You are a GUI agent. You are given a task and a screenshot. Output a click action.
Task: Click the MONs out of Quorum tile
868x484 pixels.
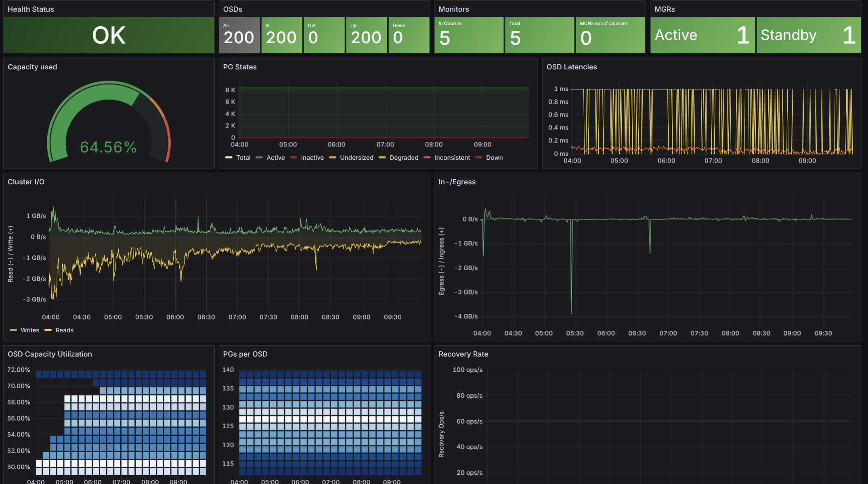tap(610, 35)
